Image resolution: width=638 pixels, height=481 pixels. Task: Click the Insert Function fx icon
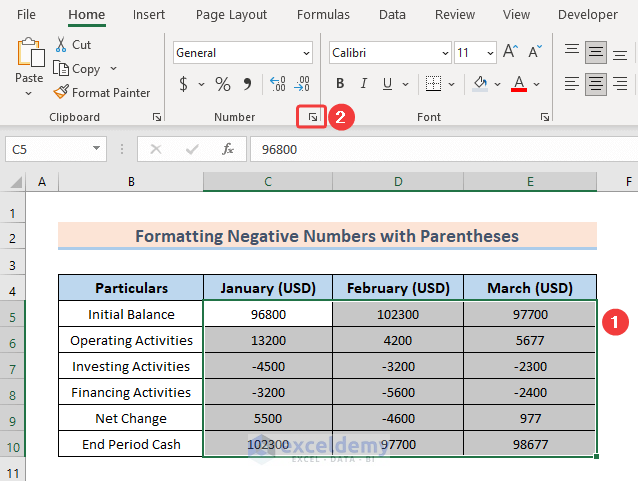pos(228,149)
